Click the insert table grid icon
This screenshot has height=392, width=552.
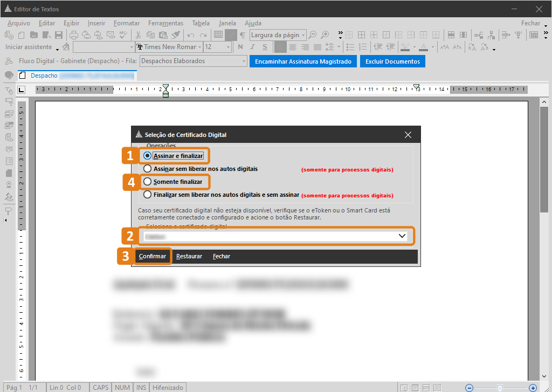(x=218, y=35)
